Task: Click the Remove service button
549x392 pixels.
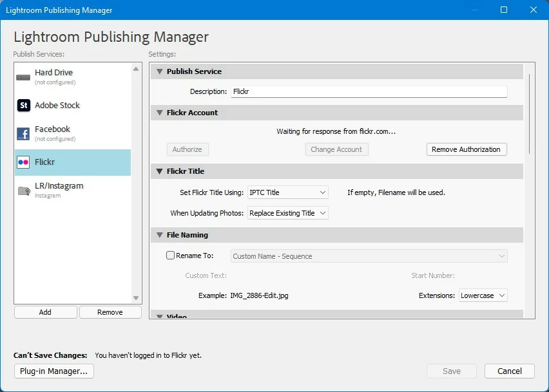Action: point(110,312)
